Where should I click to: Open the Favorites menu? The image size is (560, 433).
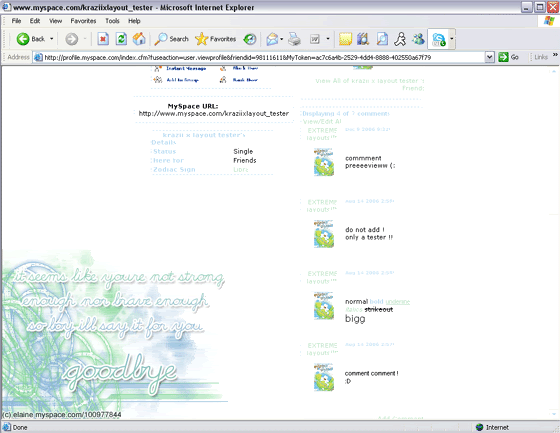[x=83, y=21]
